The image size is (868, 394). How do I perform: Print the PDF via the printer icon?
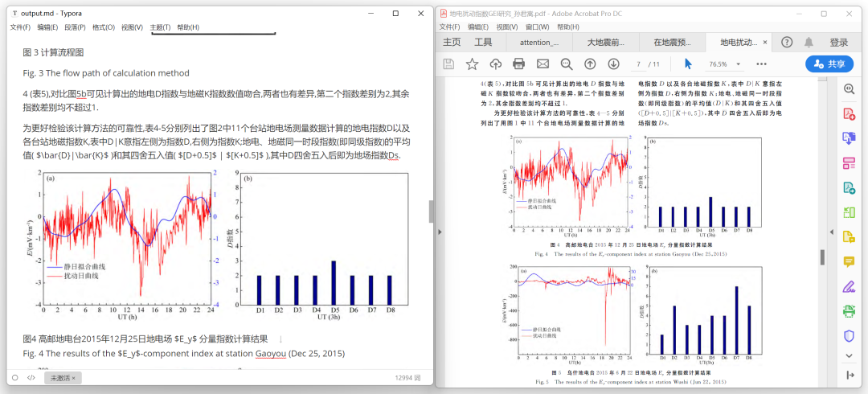[x=518, y=64]
